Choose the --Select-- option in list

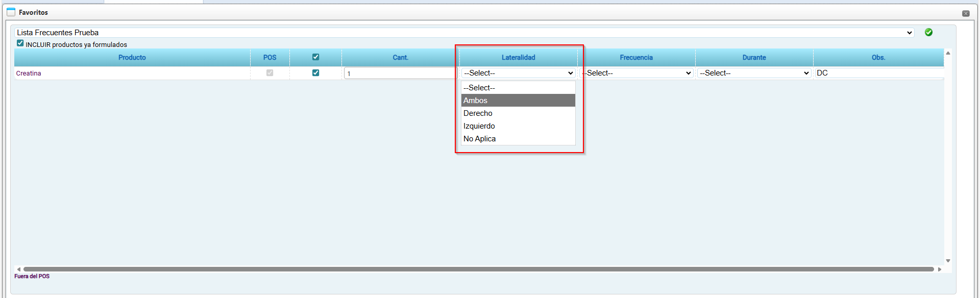[518, 88]
